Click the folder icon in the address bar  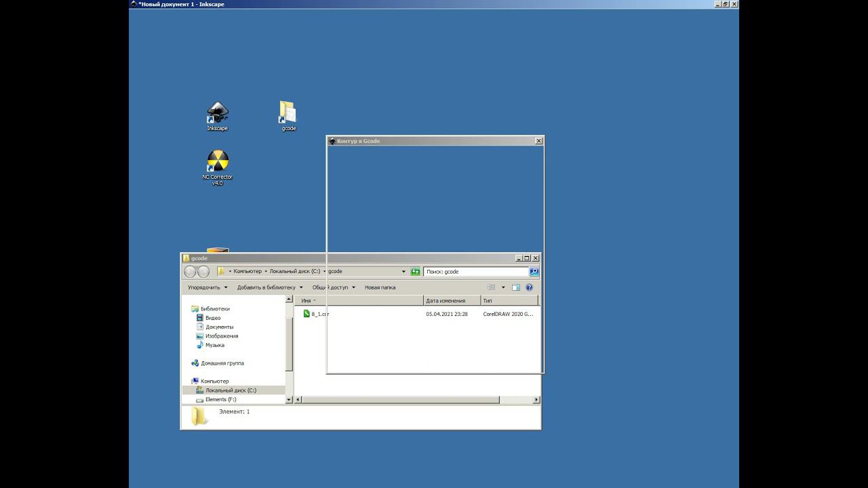(x=221, y=272)
